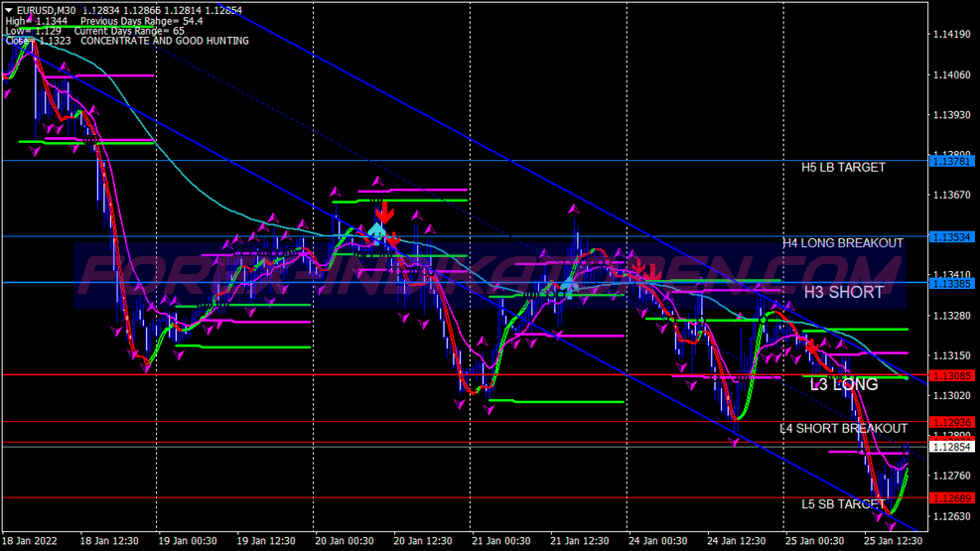This screenshot has width=980, height=551.
Task: Click the EURUSD,M30 symbol title text
Action: (x=47, y=11)
